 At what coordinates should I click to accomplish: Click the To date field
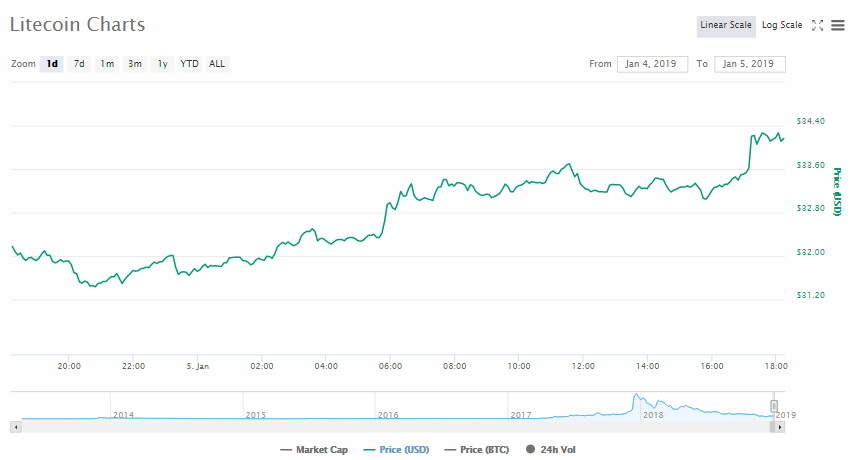pyautogui.click(x=749, y=64)
